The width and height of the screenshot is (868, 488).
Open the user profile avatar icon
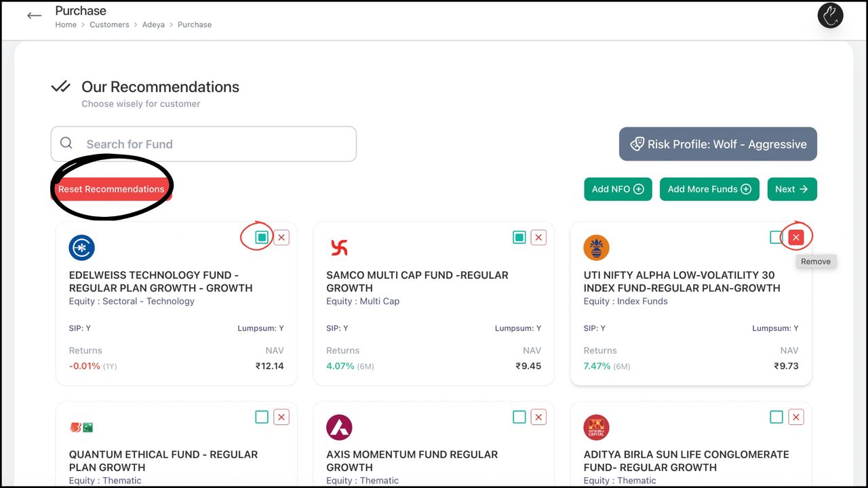click(x=830, y=16)
